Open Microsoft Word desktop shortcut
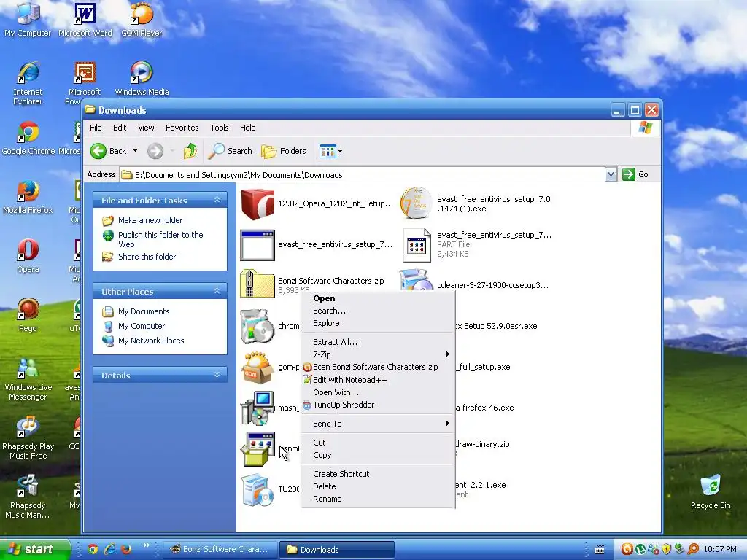The width and height of the screenshot is (747, 560). click(85, 19)
